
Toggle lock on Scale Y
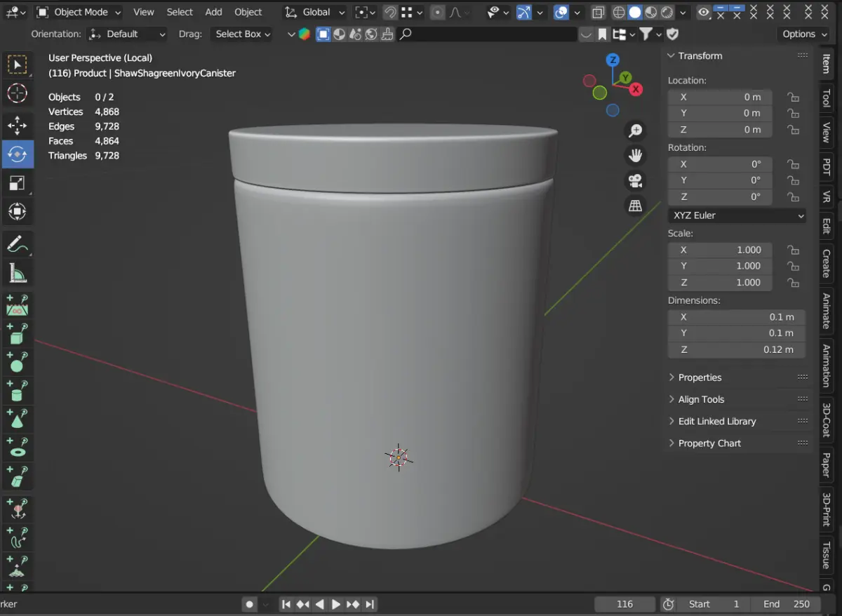(x=793, y=267)
